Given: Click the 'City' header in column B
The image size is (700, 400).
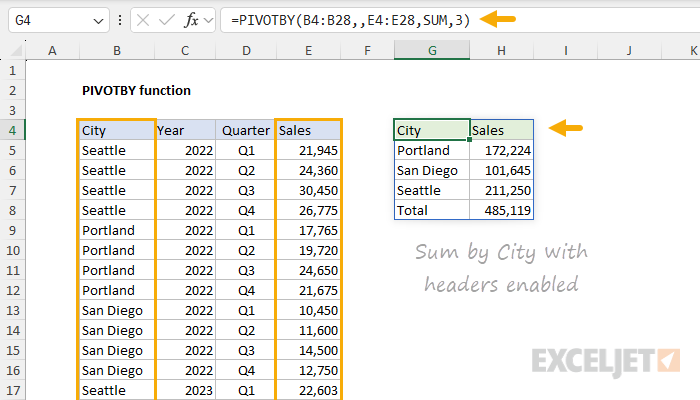Looking at the screenshot, I should 117,130.
